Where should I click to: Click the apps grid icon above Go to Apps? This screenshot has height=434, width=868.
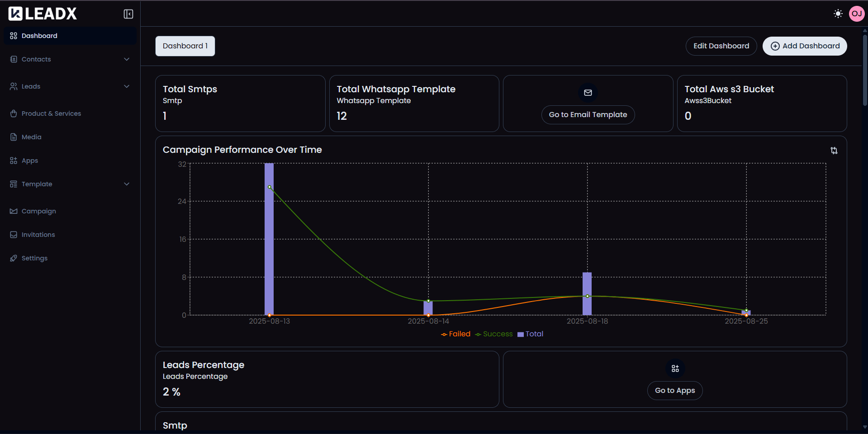675,368
